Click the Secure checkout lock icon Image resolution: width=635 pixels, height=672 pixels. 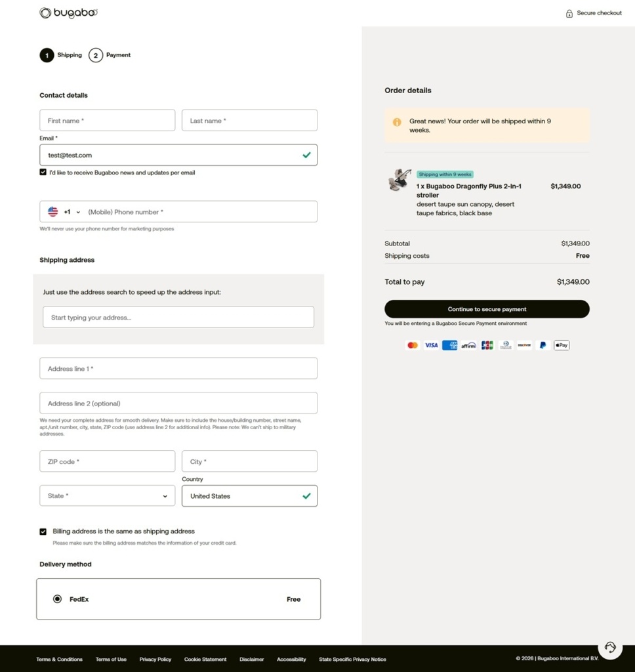click(x=569, y=13)
